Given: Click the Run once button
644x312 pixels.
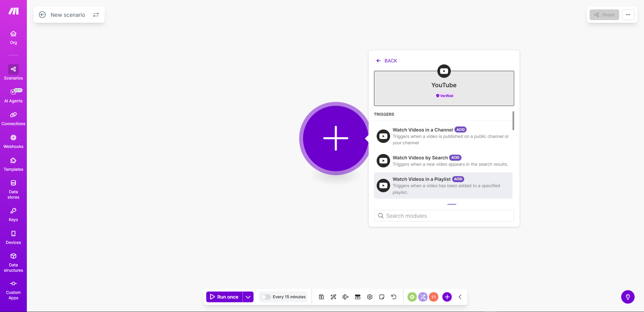Looking at the screenshot, I should pos(224,297).
